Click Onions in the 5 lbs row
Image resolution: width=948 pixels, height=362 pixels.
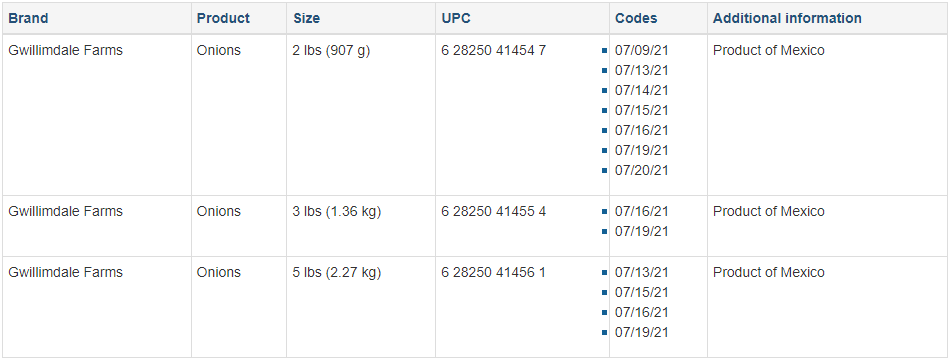tap(219, 273)
